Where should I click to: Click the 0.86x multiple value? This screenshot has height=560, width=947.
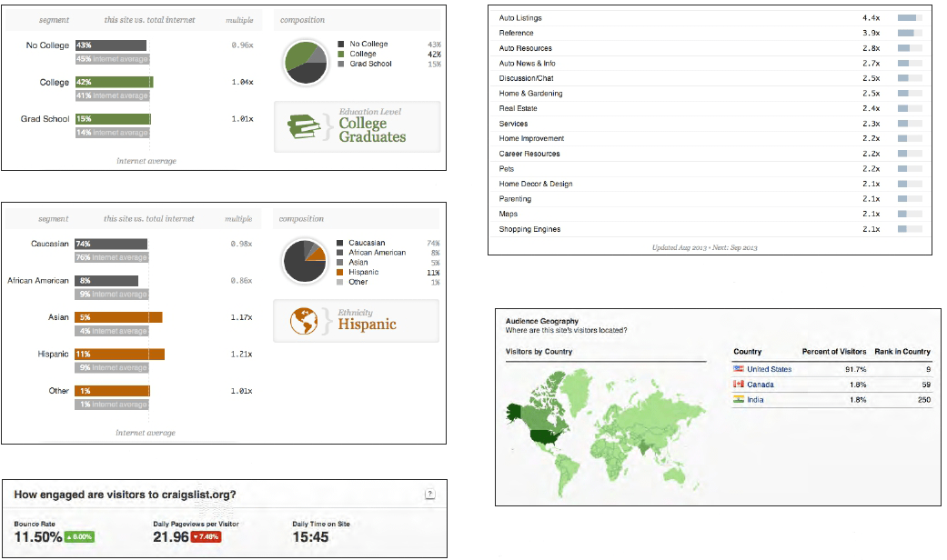click(241, 281)
